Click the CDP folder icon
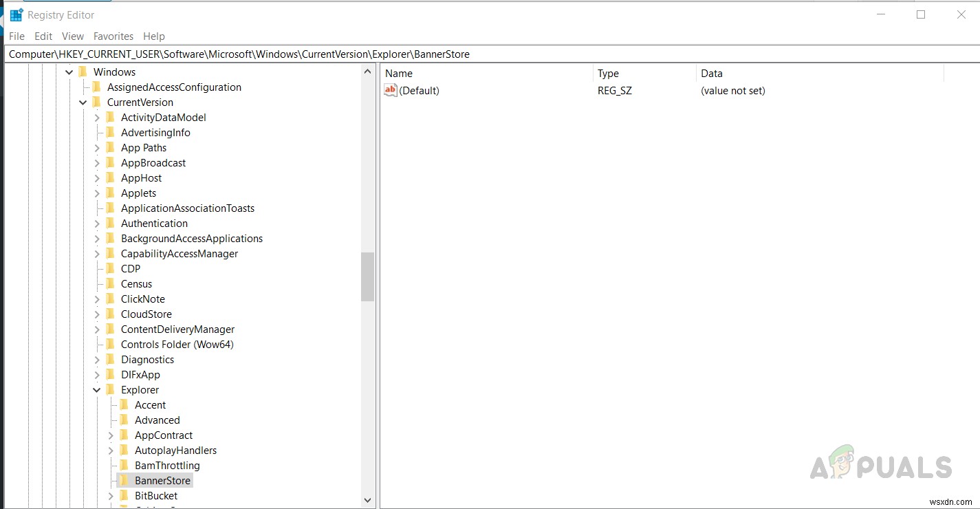This screenshot has height=509, width=980. 110,268
